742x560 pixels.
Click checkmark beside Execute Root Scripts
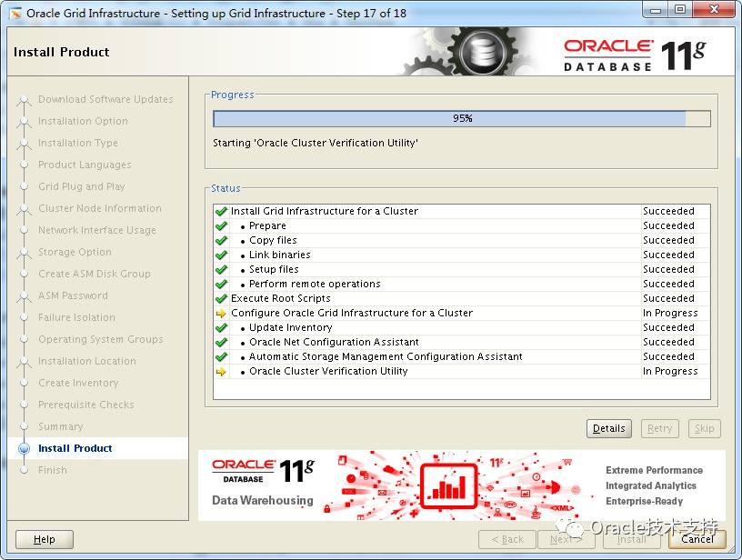(221, 299)
